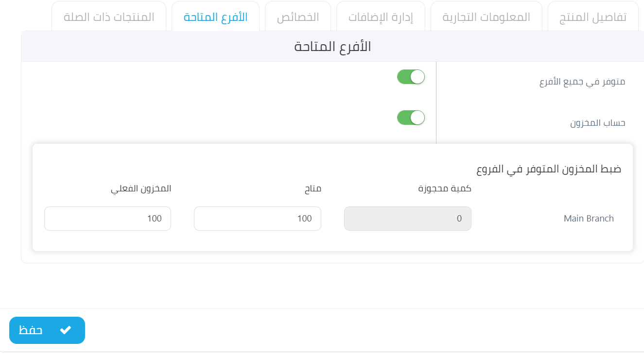Switch to المعلومات التجارية tab
This screenshot has height=358, width=644.
[x=487, y=17]
